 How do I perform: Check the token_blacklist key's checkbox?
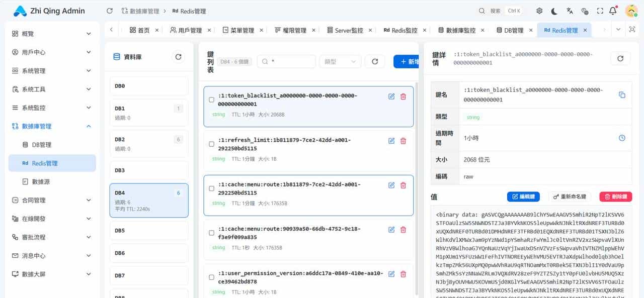(211, 99)
